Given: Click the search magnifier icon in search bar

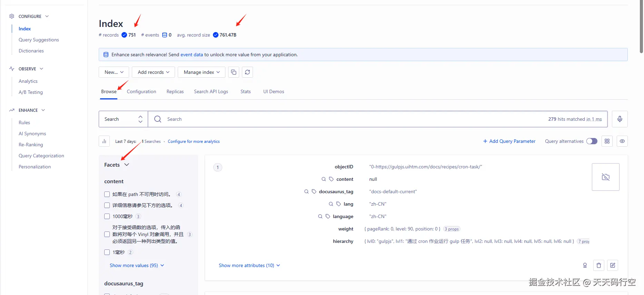Looking at the screenshot, I should tap(158, 119).
